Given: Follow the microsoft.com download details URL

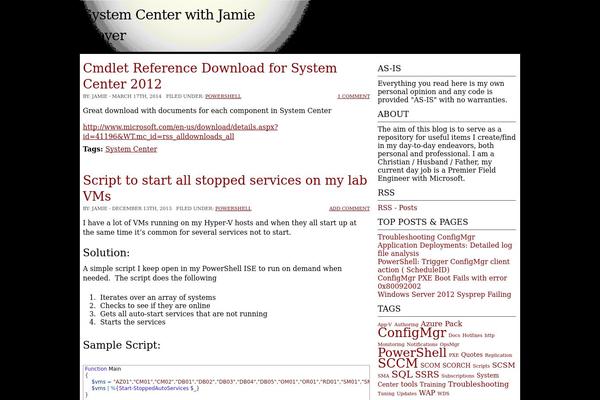Looking at the screenshot, I should point(180,132).
